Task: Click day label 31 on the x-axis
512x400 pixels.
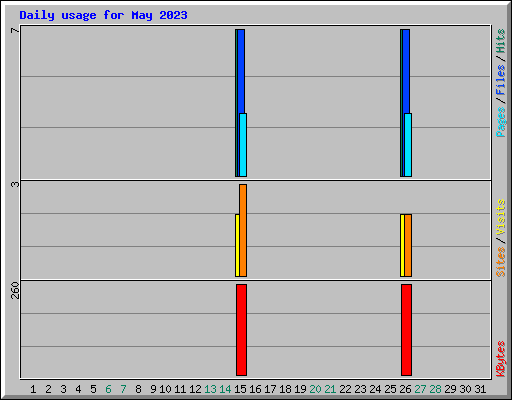Action: tap(480, 389)
